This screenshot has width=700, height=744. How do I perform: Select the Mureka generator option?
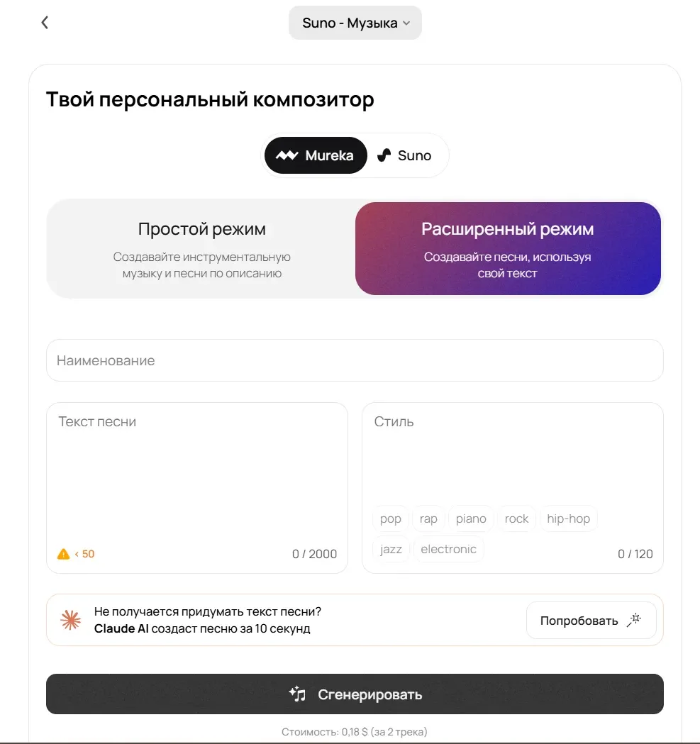[316, 155]
